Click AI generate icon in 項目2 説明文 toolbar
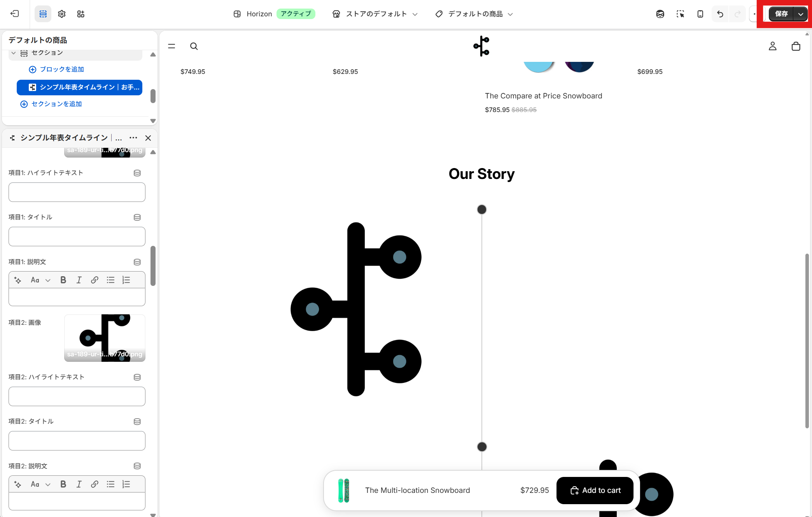 (18, 484)
